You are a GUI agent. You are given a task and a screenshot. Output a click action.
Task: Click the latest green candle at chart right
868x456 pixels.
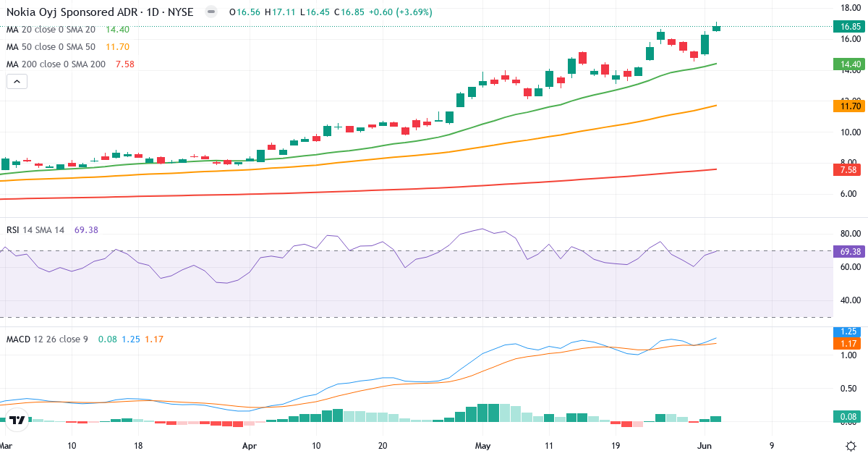pos(716,28)
